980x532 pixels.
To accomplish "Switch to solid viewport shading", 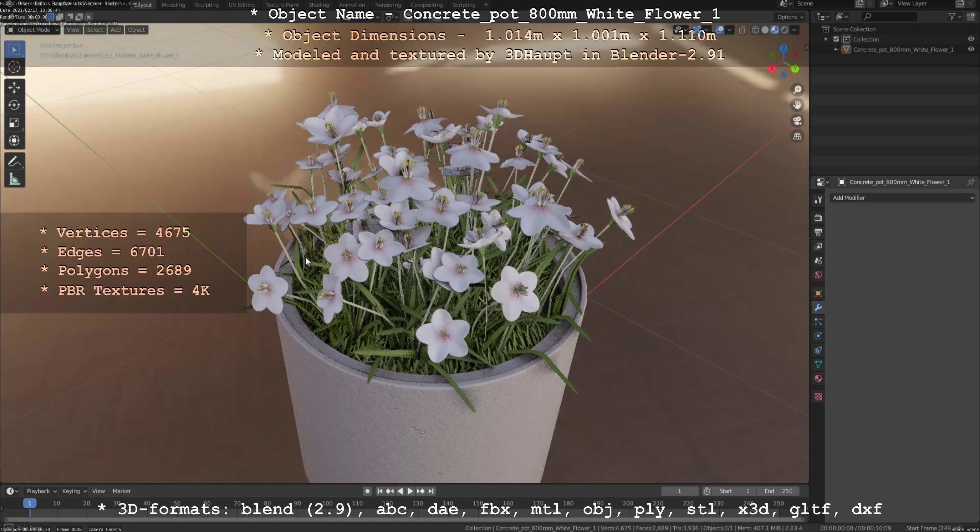I will (765, 30).
